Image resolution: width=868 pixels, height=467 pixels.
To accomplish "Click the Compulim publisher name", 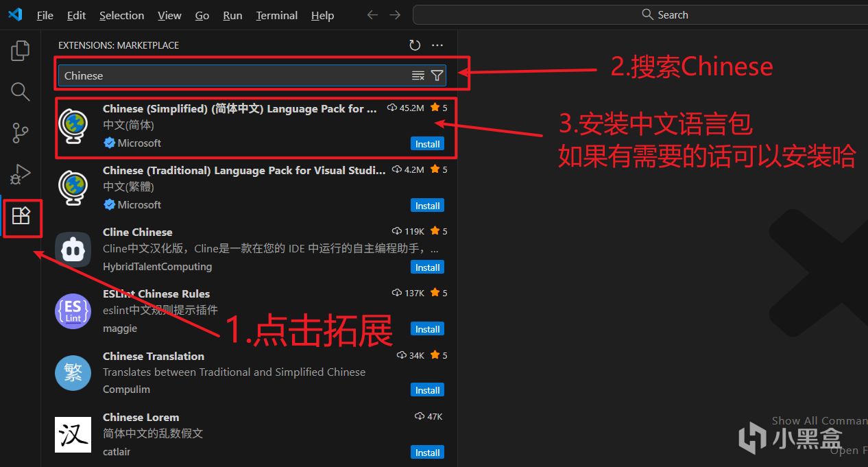I will point(126,389).
